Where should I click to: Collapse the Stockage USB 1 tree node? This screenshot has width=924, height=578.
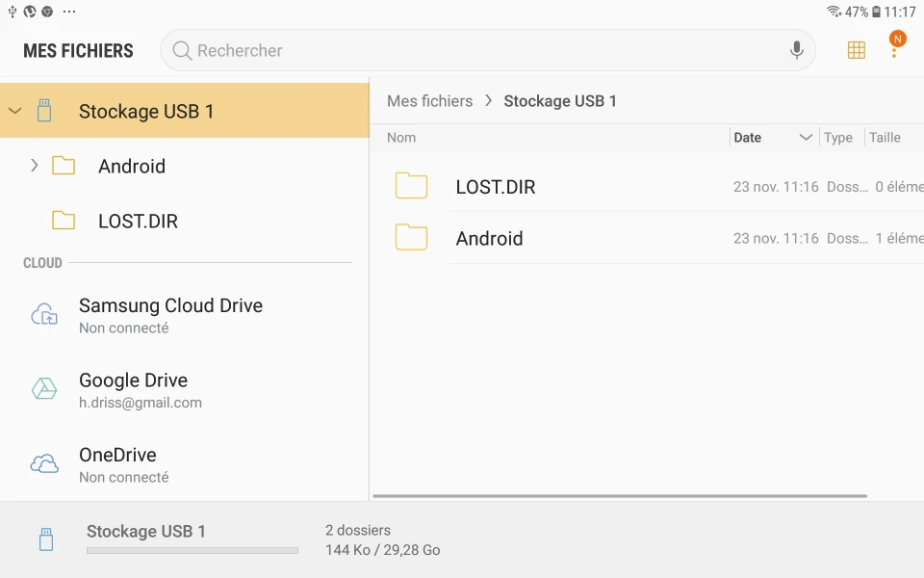pos(15,110)
